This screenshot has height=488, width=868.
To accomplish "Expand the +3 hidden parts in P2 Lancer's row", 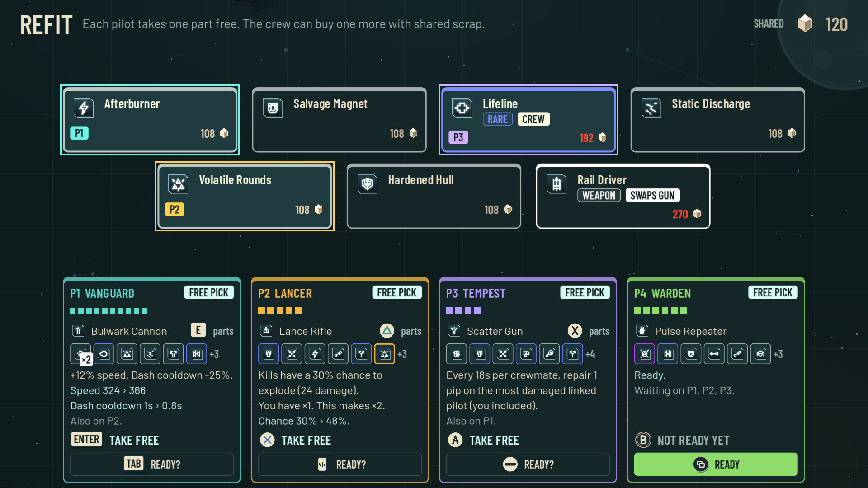I will pyautogui.click(x=402, y=354).
